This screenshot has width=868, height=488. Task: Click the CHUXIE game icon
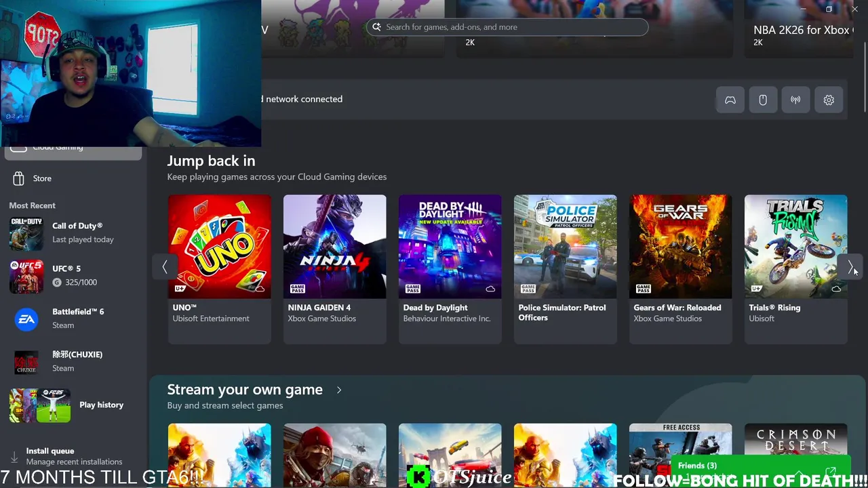click(x=26, y=362)
